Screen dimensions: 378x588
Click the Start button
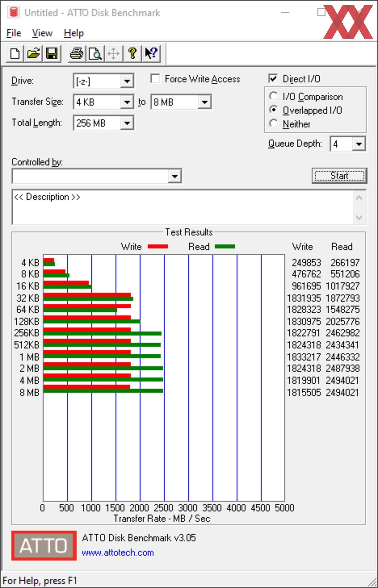coord(339,176)
